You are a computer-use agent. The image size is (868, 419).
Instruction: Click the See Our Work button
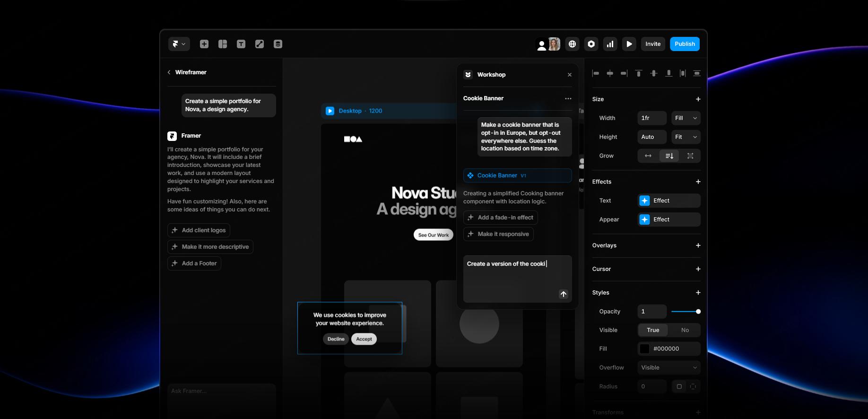[434, 235]
